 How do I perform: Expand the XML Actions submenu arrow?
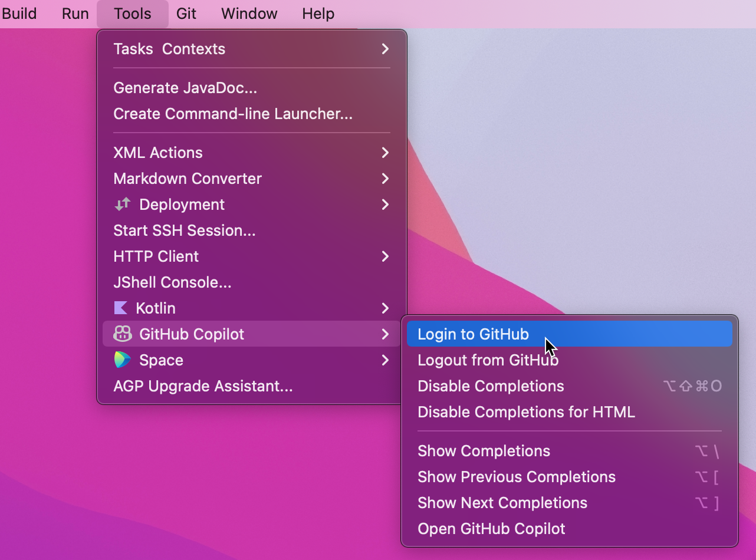click(x=385, y=153)
